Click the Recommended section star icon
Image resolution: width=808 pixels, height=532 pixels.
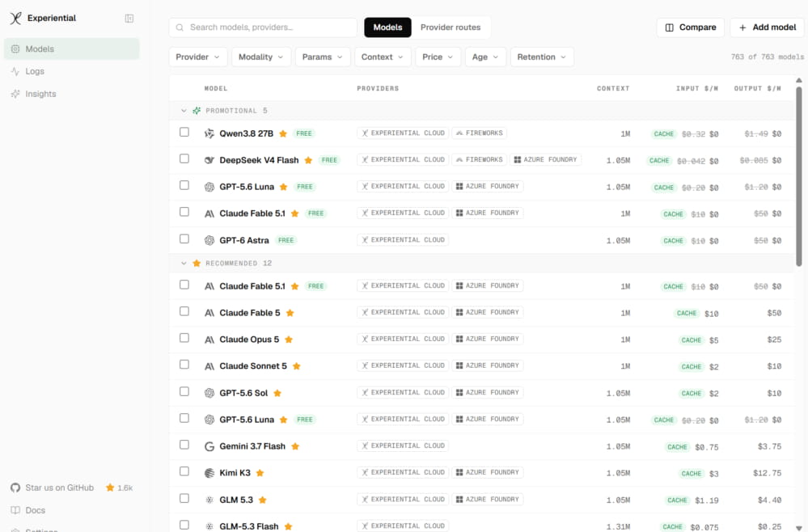(197, 263)
